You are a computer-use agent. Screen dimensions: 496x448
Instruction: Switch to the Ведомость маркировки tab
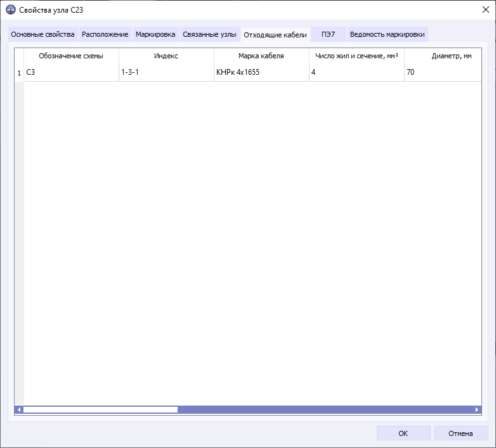tap(388, 34)
